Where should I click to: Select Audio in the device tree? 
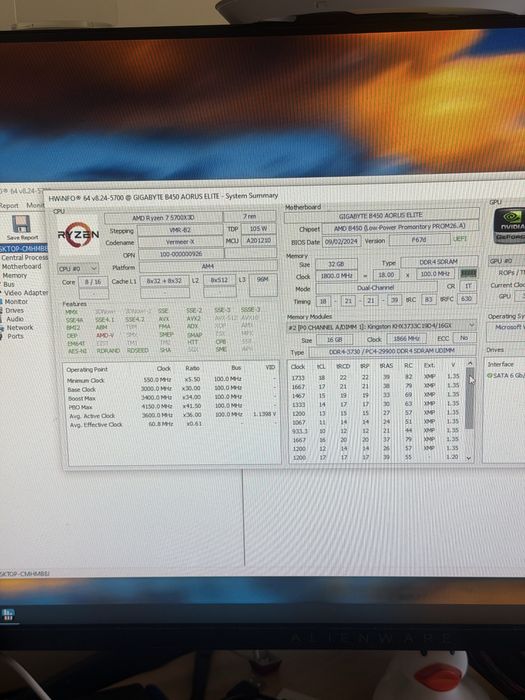click(15, 319)
